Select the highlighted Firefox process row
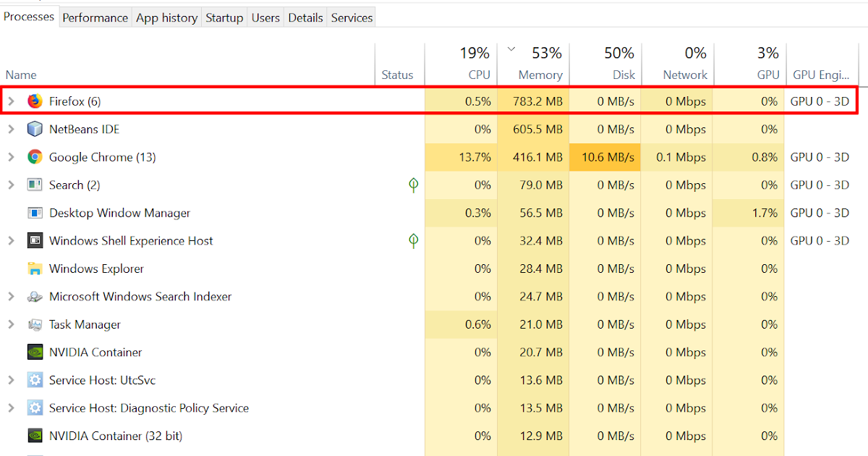868x456 pixels. (x=217, y=101)
